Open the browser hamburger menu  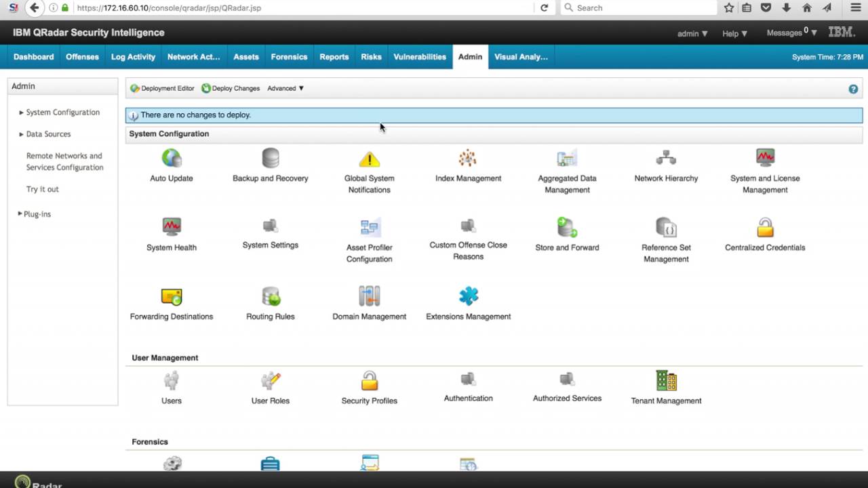(855, 8)
